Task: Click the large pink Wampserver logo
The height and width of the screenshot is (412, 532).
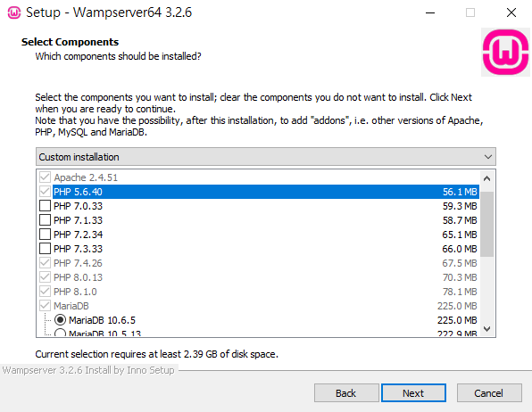Action: (505, 52)
